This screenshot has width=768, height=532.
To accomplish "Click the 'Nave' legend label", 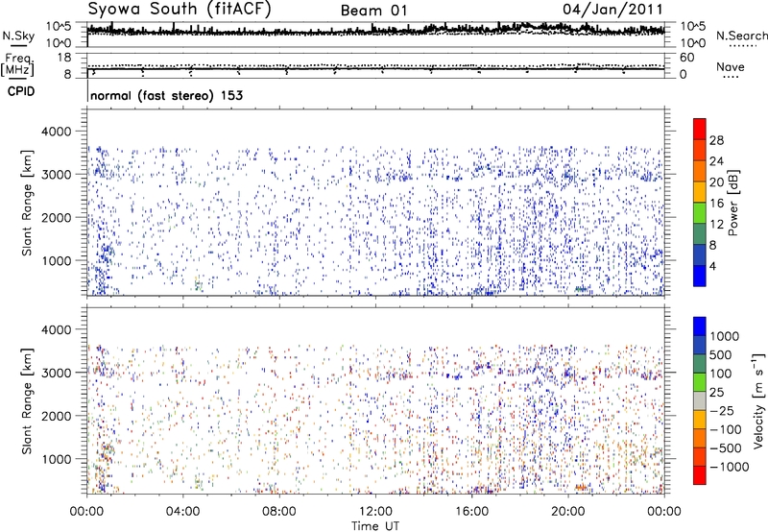I will click(731, 67).
